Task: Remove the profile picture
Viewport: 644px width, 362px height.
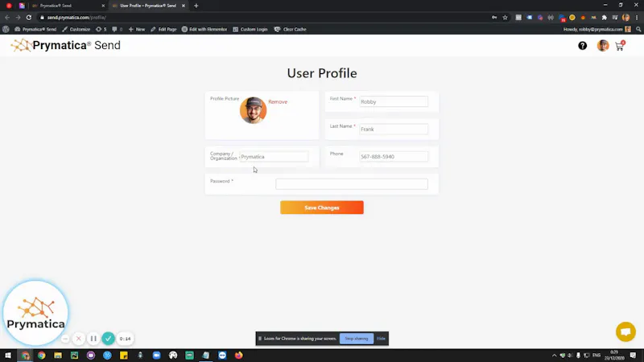Action: point(278,102)
